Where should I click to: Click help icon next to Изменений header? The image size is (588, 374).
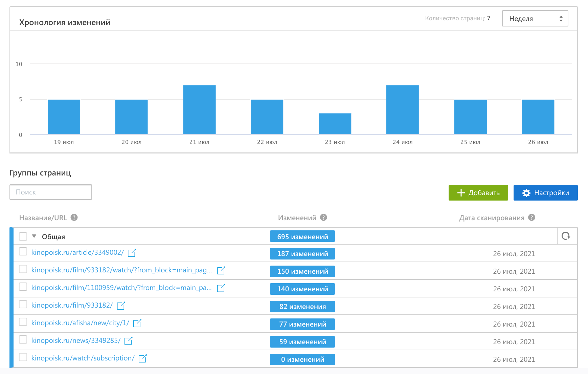[x=323, y=217]
